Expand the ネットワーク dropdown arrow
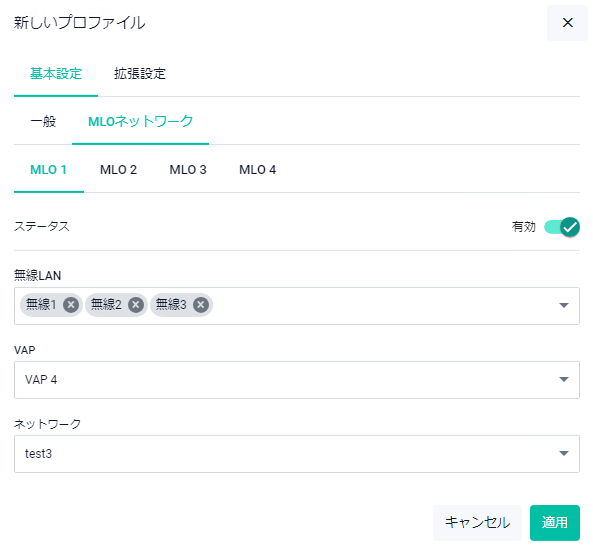Image resolution: width=593 pixels, height=553 pixels. 564,453
